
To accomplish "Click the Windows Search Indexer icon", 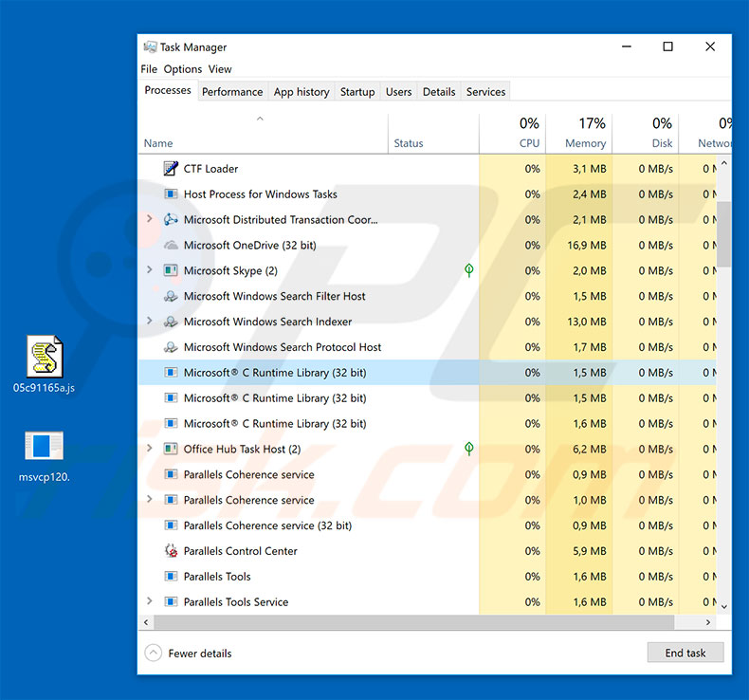I will [x=171, y=322].
